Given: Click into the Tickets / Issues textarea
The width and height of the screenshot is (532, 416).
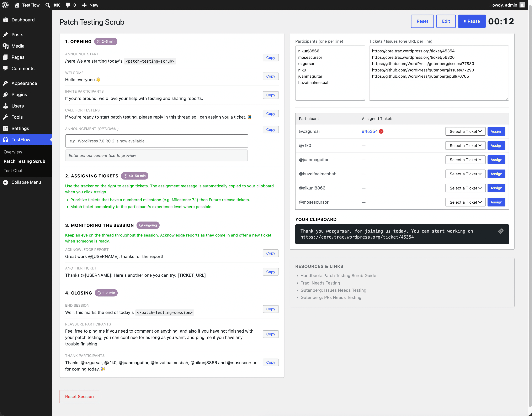Looking at the screenshot, I should point(439,73).
